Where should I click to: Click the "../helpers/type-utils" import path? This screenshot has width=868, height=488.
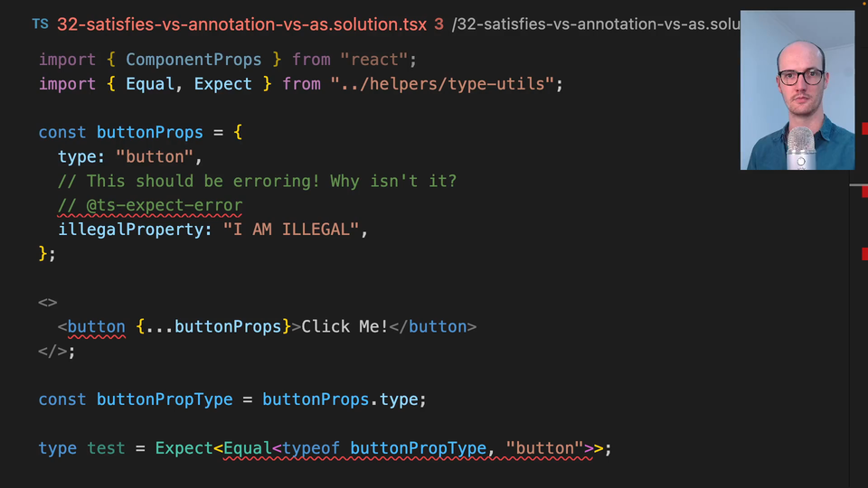(442, 84)
